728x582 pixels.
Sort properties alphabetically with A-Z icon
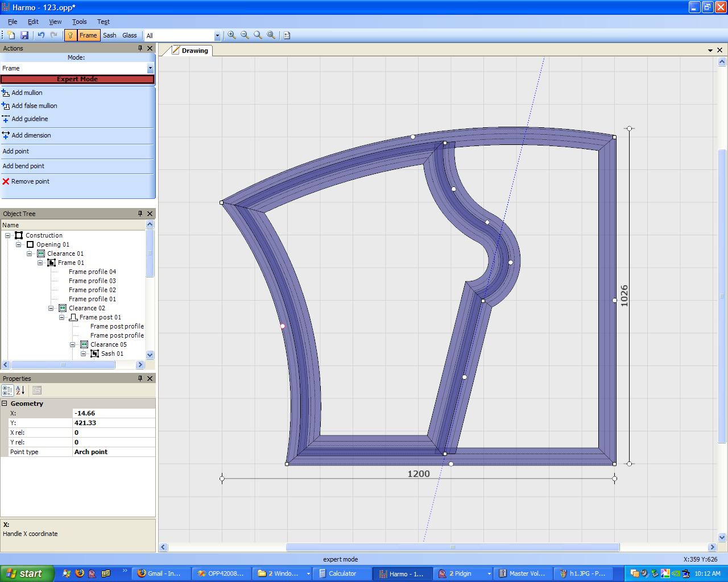[x=20, y=390]
